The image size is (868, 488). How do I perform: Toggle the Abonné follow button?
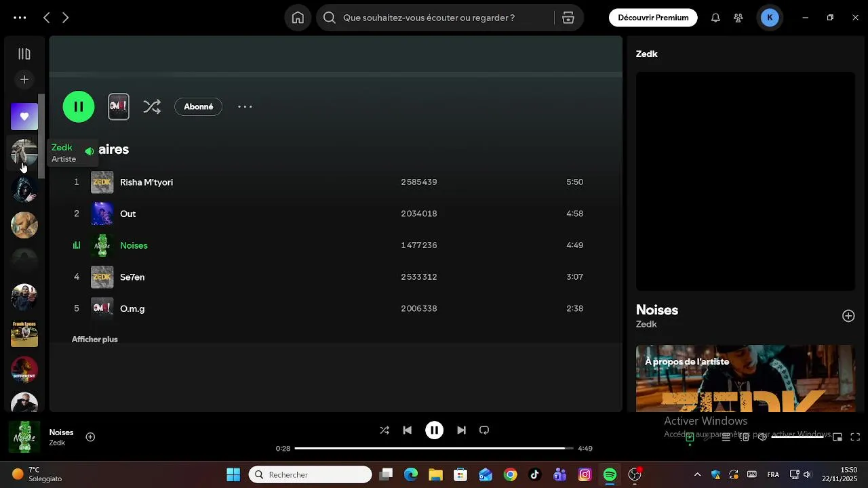tap(198, 106)
